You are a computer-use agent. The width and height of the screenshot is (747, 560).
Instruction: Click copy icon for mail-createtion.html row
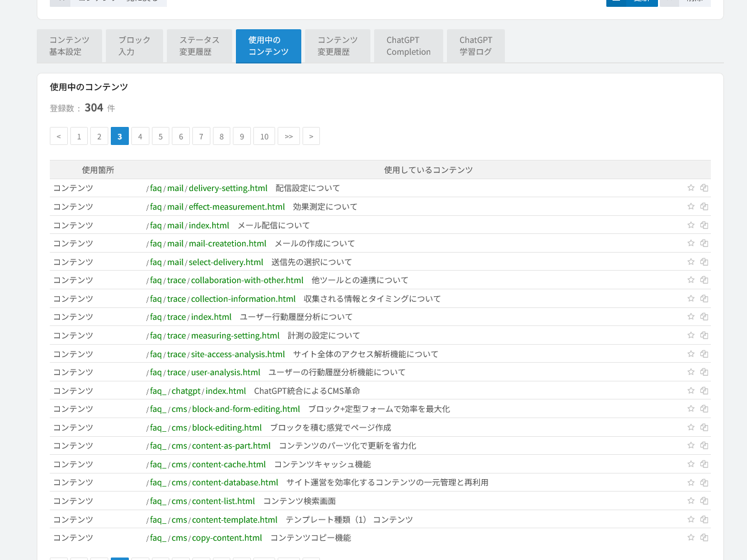[704, 243]
